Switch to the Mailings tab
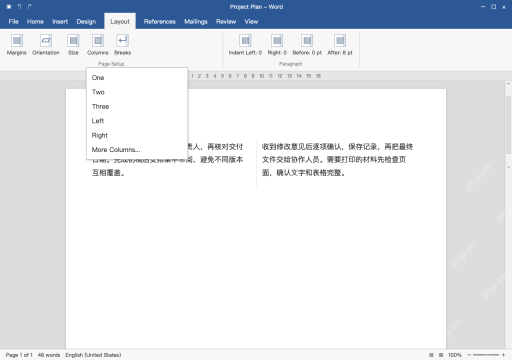 pyautogui.click(x=196, y=22)
